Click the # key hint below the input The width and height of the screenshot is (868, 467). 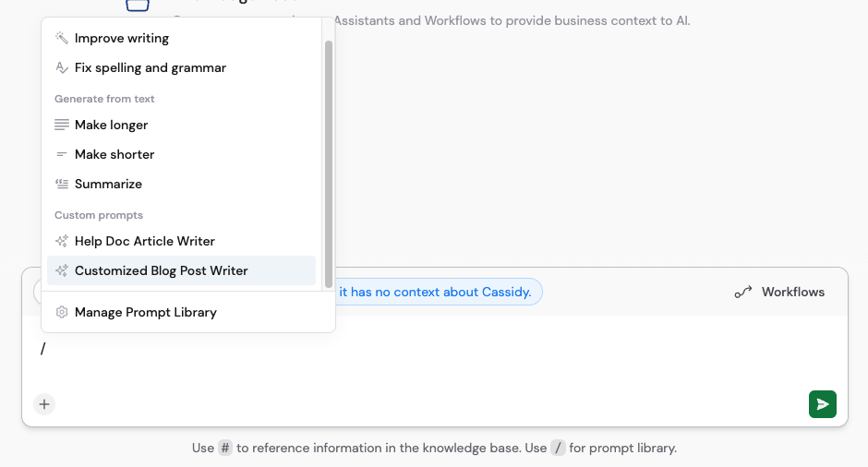tap(225, 448)
